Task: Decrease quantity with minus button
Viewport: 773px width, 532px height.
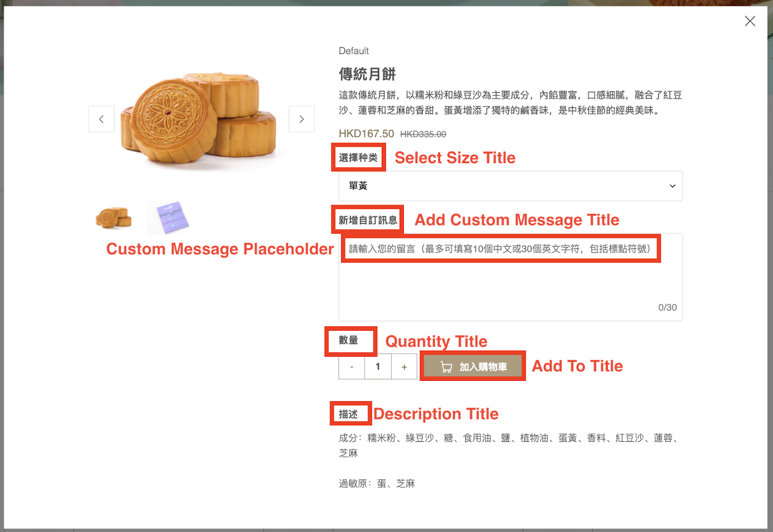Action: tap(352, 367)
